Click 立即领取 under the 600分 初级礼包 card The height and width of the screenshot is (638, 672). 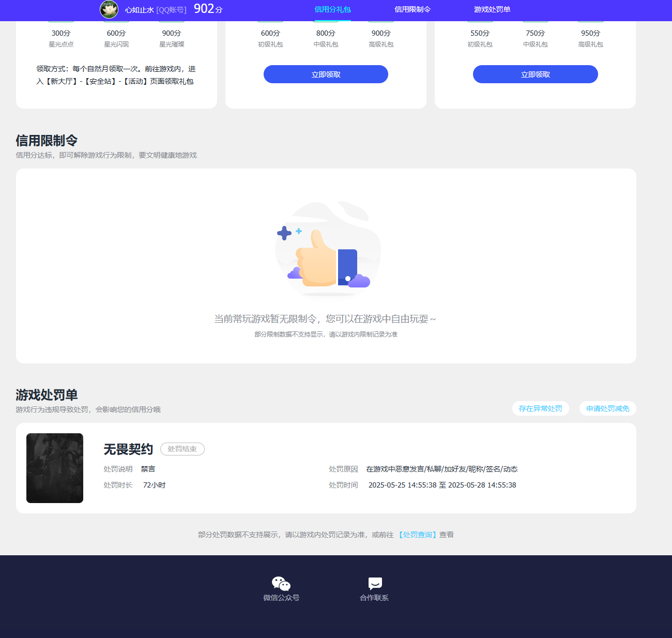pos(326,74)
